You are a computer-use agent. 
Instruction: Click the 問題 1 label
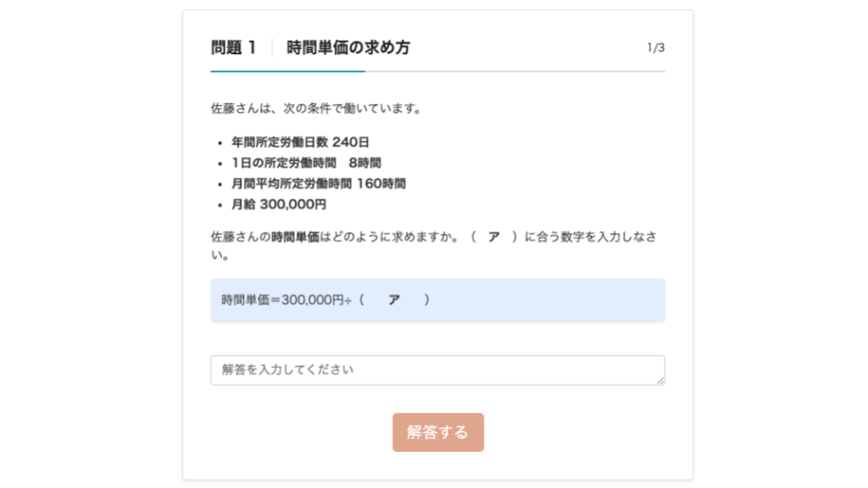(x=234, y=48)
